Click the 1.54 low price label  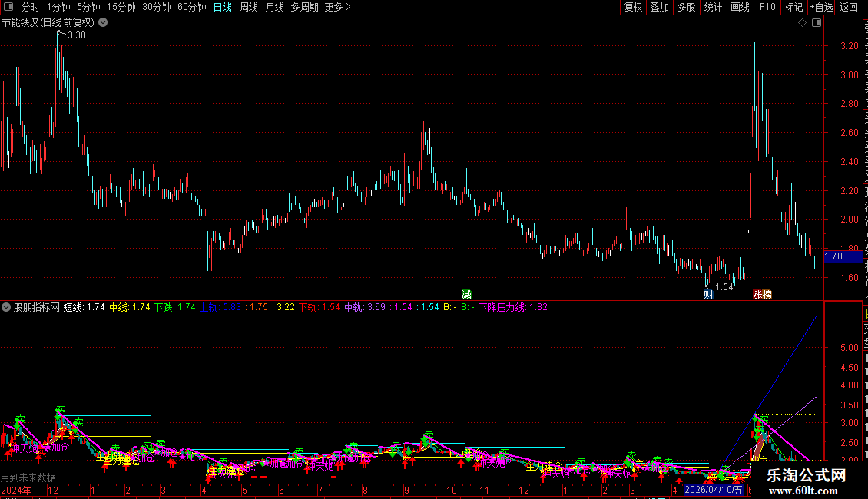[x=724, y=286]
